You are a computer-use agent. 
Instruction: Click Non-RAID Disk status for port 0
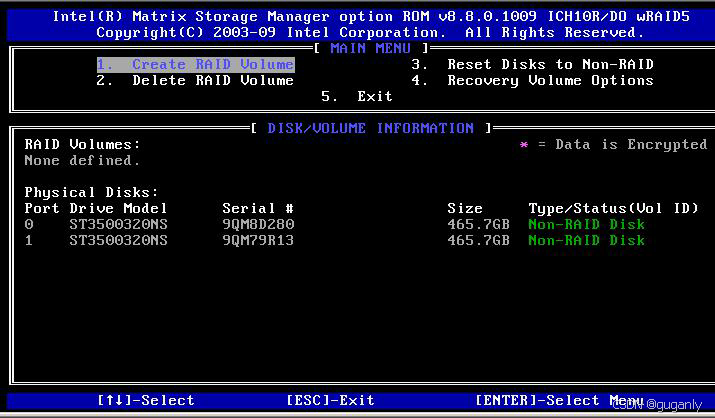586,224
